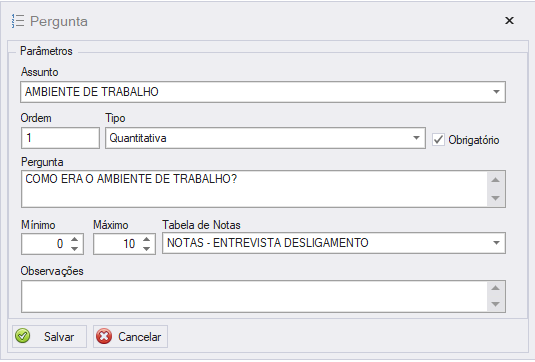
Task: Click inside the Observações text area
Action: point(254,296)
